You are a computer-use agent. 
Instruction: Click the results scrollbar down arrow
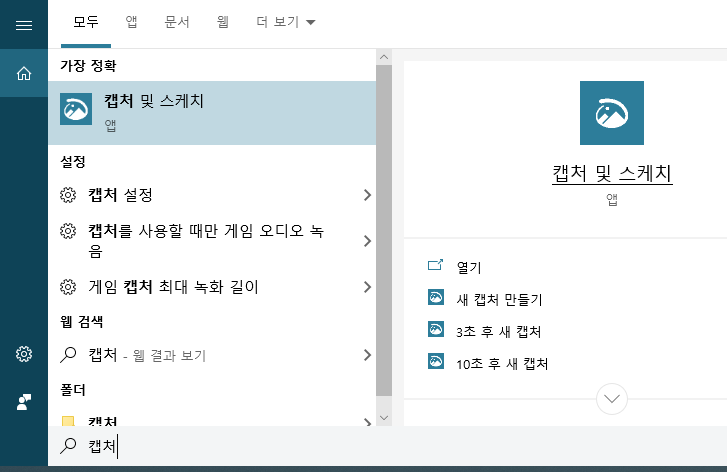(x=384, y=418)
